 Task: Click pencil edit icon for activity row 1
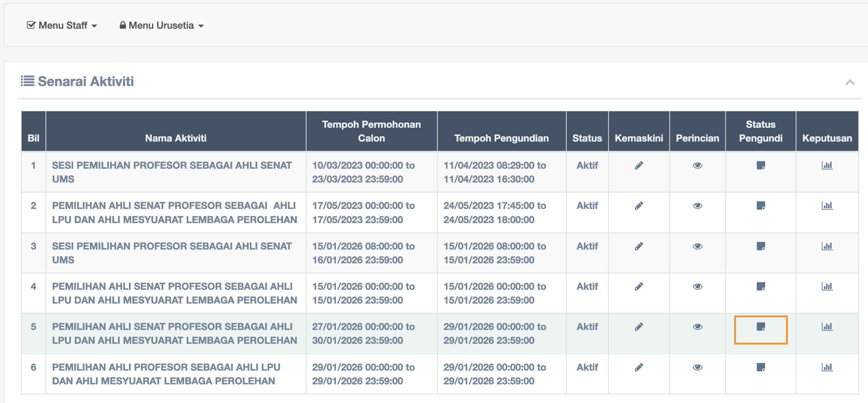639,166
